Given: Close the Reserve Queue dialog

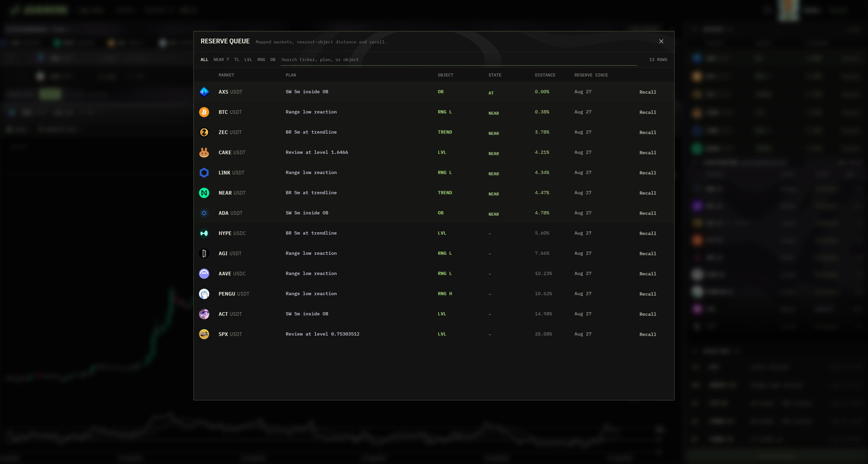Looking at the screenshot, I should [661, 41].
